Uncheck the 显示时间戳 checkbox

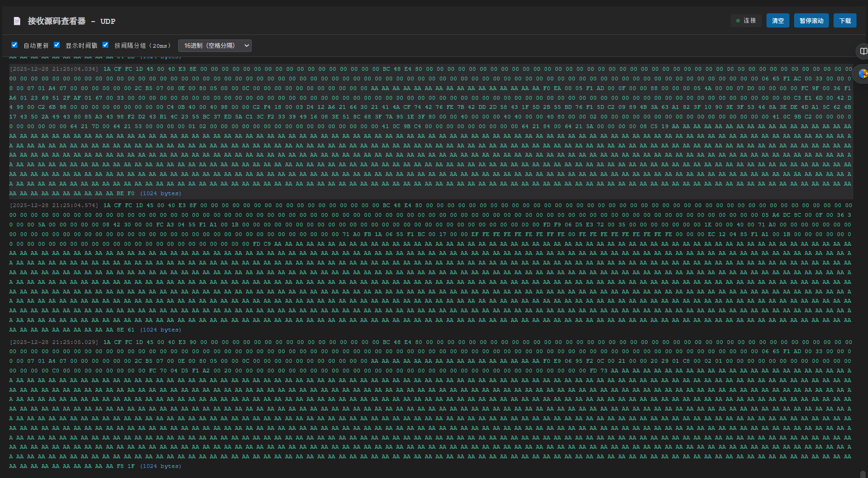click(x=57, y=45)
